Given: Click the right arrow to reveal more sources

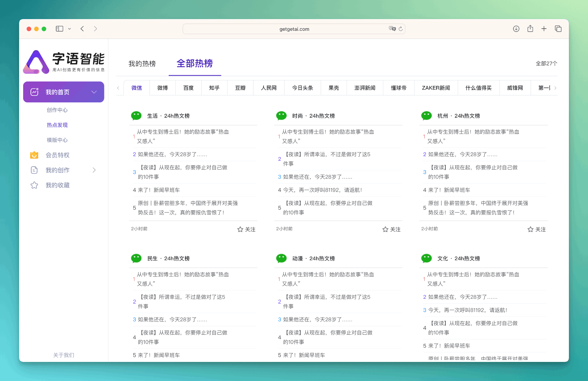Looking at the screenshot, I should pyautogui.click(x=556, y=88).
